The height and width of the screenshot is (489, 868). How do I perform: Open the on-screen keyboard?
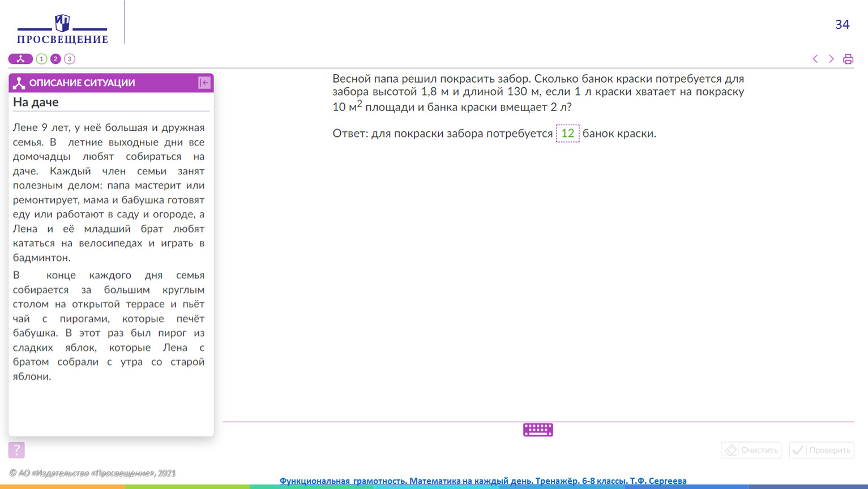pyautogui.click(x=538, y=430)
